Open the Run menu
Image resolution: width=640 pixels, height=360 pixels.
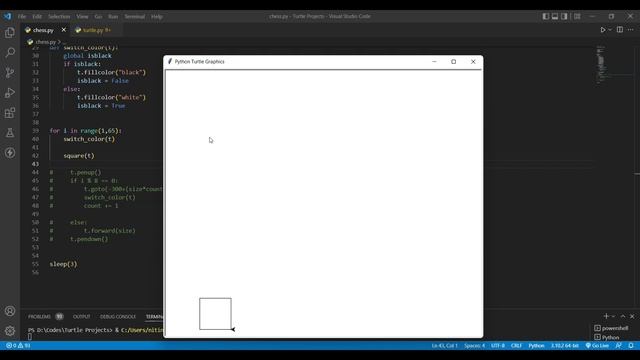113,17
